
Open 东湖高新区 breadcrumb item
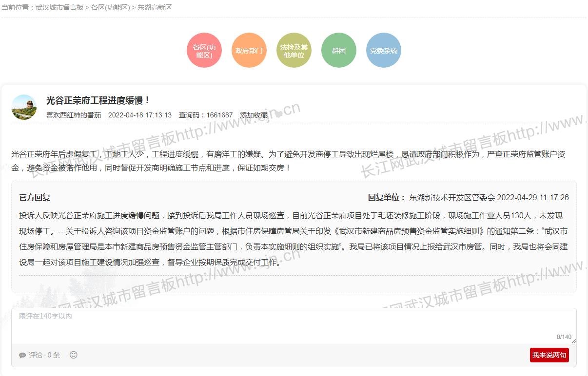155,8
